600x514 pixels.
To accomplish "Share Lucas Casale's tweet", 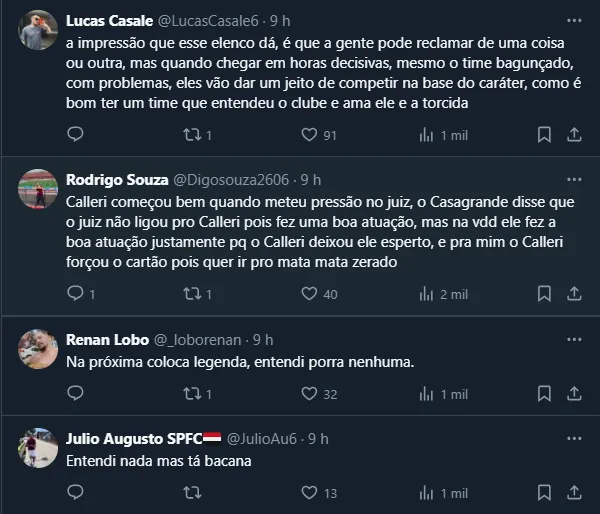I will 574,134.
